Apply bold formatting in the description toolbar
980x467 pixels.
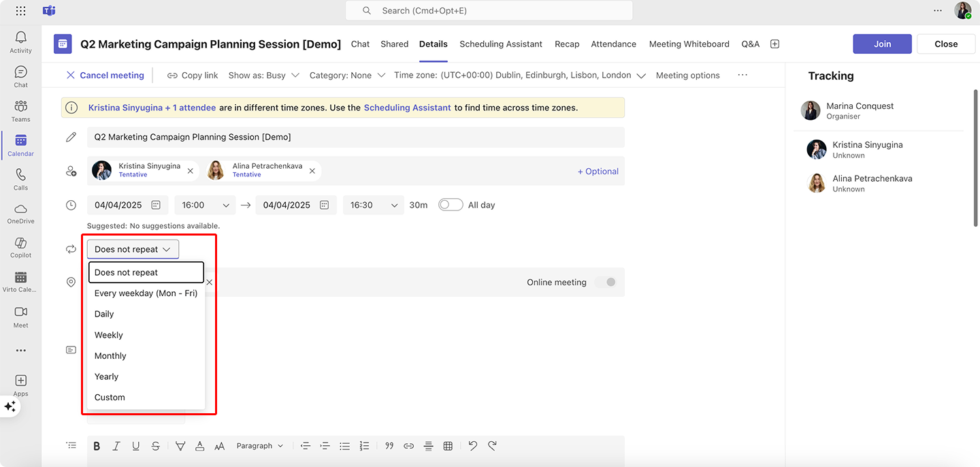(x=97, y=445)
